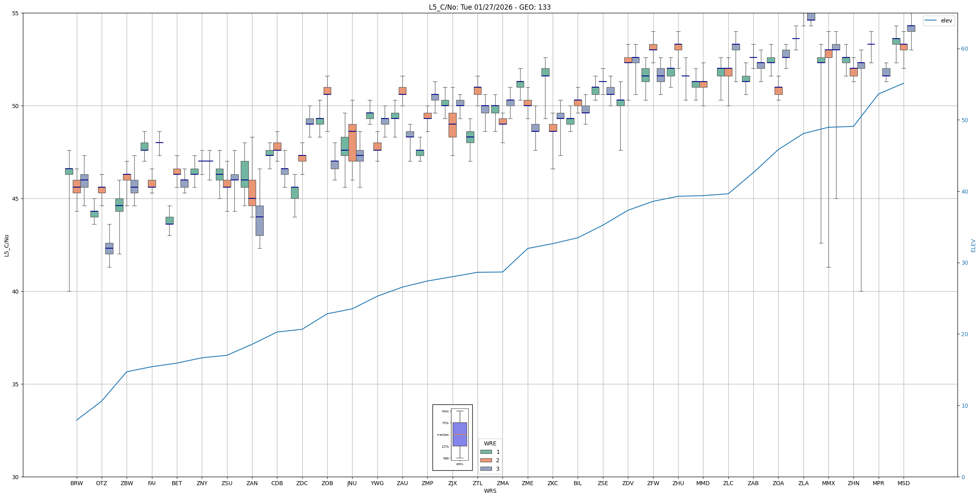
Task: Click the blue-gray WRE 3 legend swatch
Action: pyautogui.click(x=486, y=469)
